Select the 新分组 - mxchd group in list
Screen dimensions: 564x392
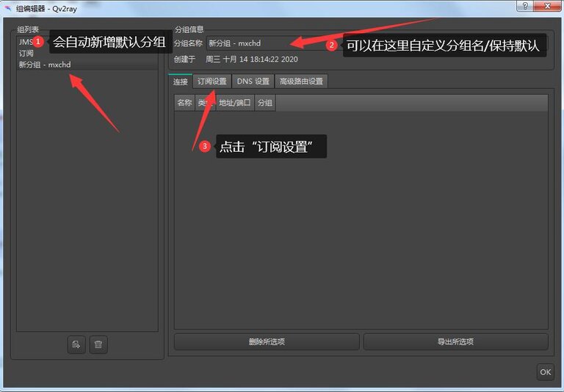(45, 65)
